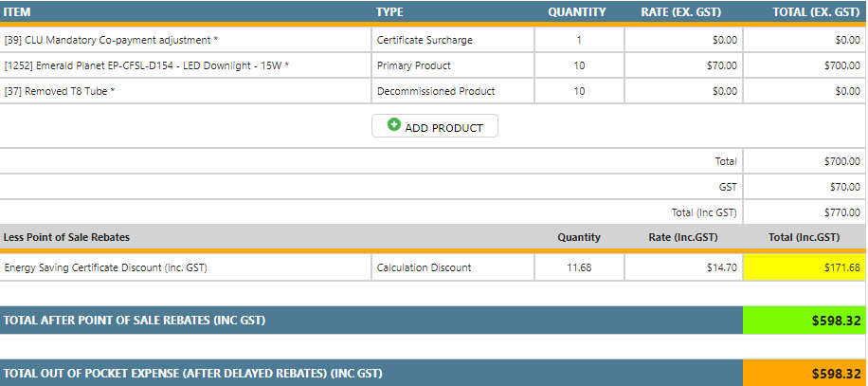The image size is (868, 386).
Task: Click the orange $598.32 out of pocket total
Action: 804,373
